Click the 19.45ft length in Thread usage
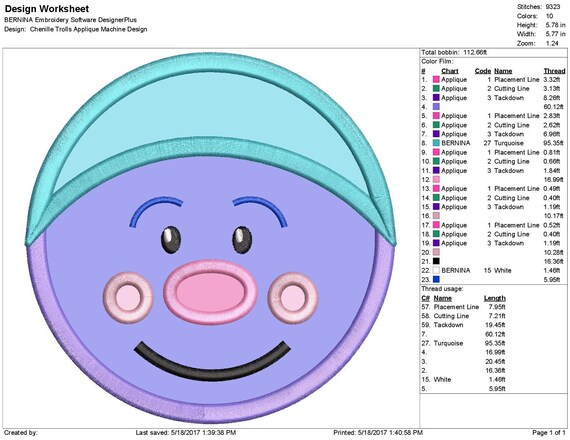This screenshot has height=440, width=570. pos(495,325)
